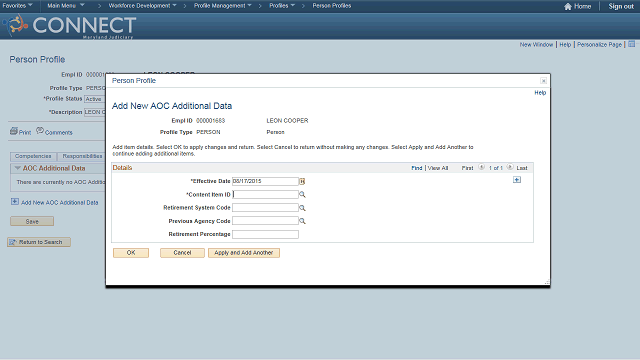Image resolution: width=640 pixels, height=360 pixels.
Task: Click the Comments icon on the Person Profile page
Action: coord(40,131)
